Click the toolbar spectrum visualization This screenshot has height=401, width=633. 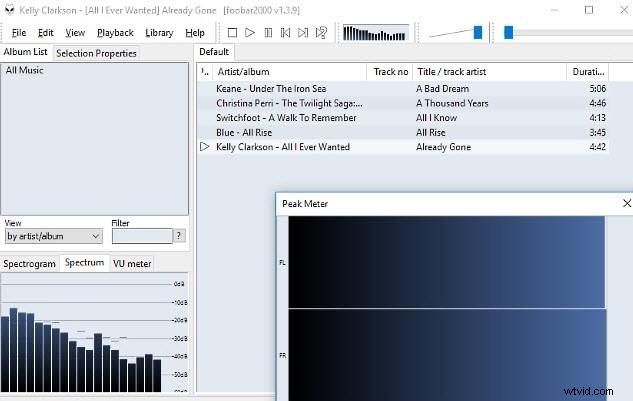(375, 33)
